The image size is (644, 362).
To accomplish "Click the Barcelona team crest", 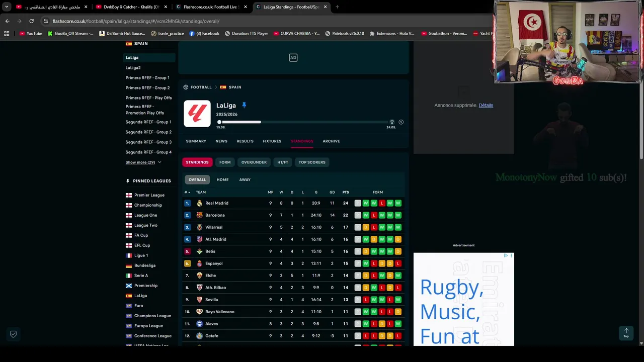I will (200, 215).
